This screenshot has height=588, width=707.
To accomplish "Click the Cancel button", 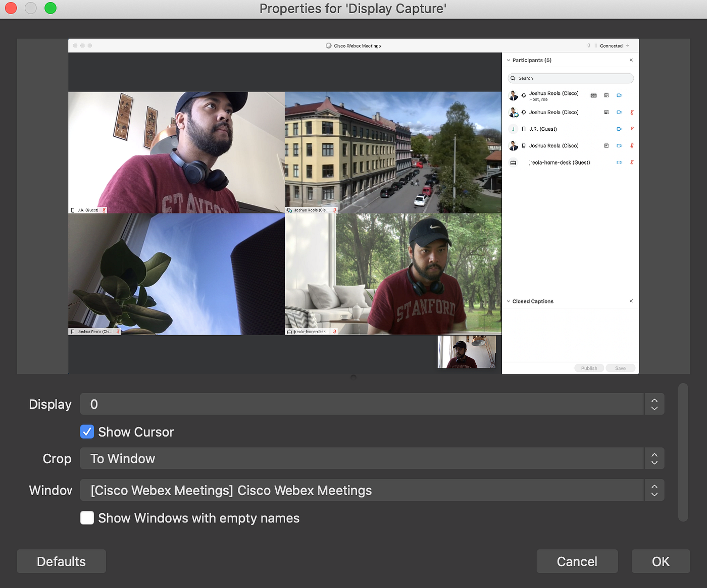I will tap(577, 561).
